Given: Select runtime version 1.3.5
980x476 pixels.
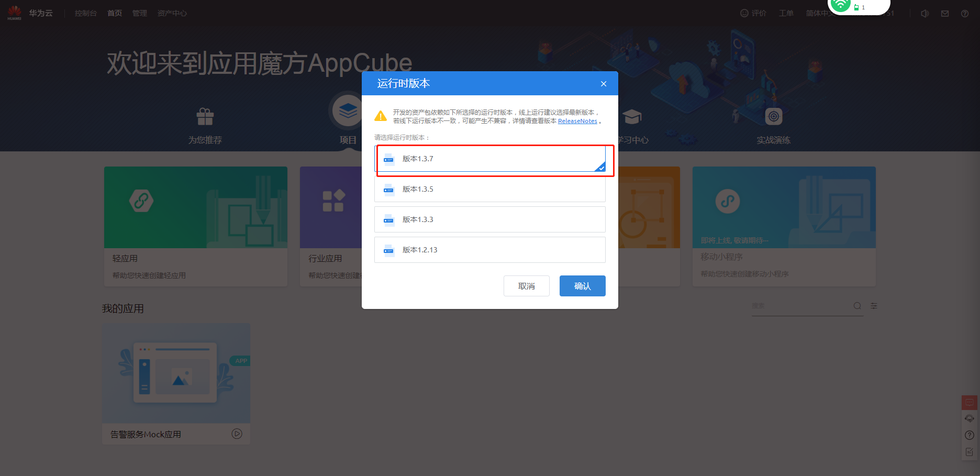Looking at the screenshot, I should pos(490,189).
